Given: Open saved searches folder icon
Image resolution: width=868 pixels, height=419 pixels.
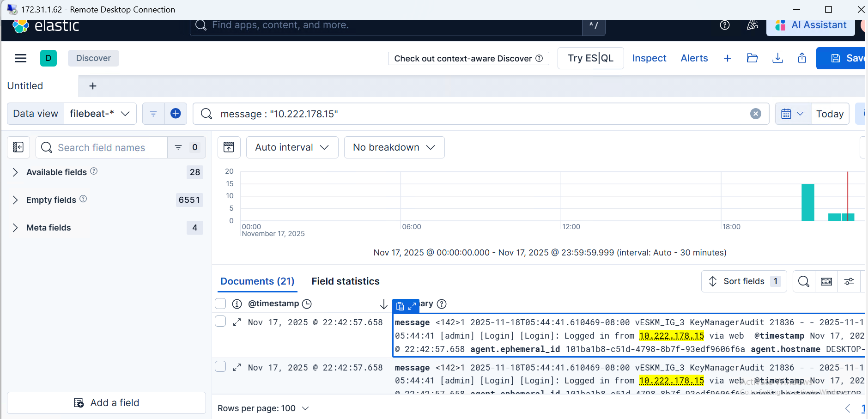Looking at the screenshot, I should point(752,58).
